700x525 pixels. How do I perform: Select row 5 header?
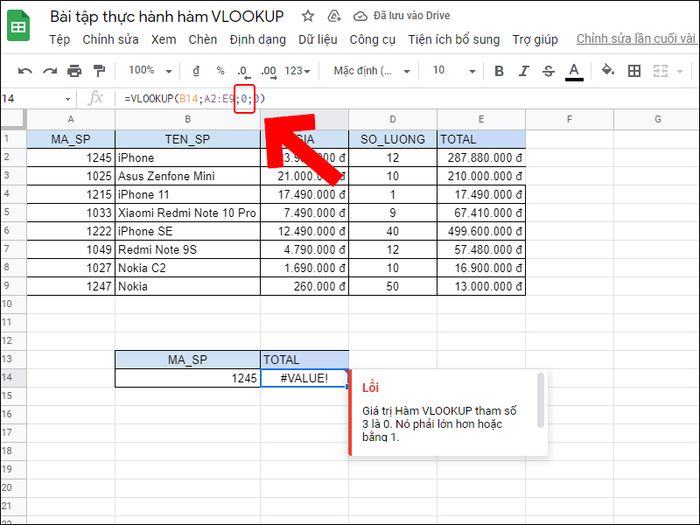click(x=13, y=212)
